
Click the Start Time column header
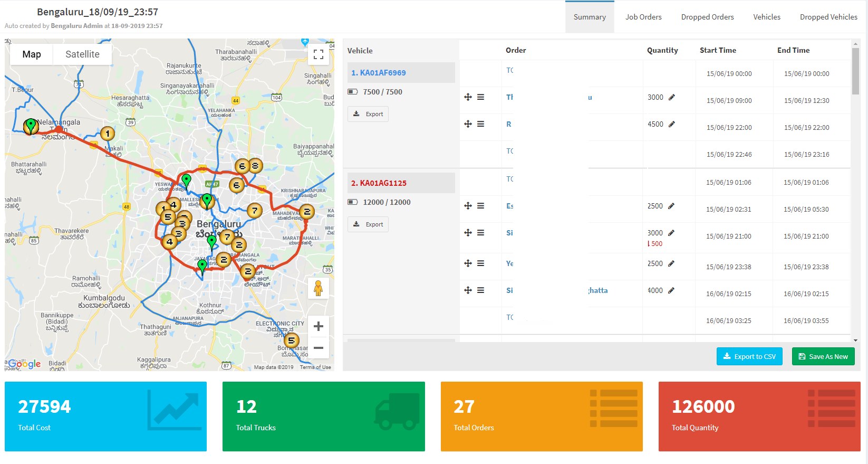tap(718, 50)
